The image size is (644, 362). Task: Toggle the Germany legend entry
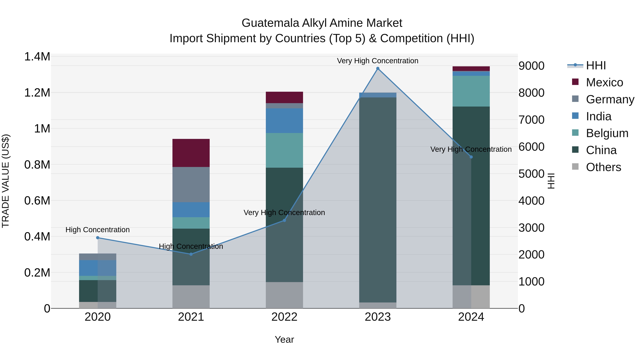click(603, 99)
